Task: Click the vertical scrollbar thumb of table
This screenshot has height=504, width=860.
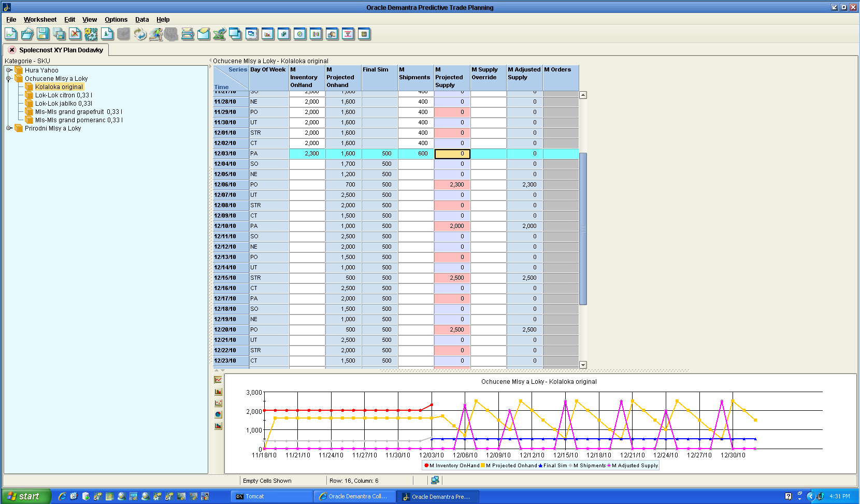Action: click(583, 229)
